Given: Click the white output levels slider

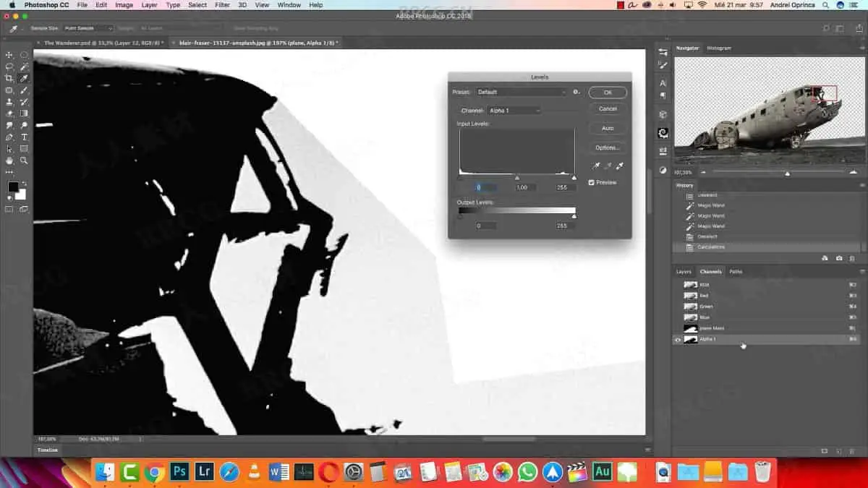Looking at the screenshot, I should point(574,215).
